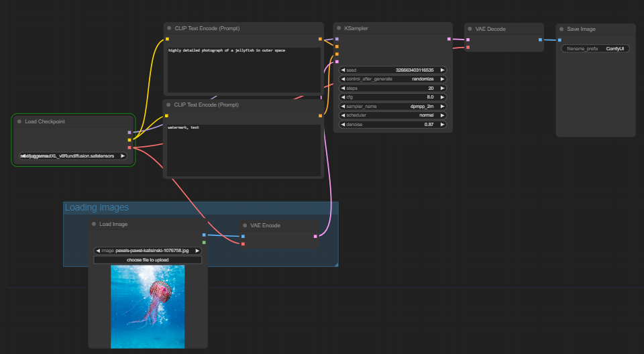
Task: Raise denoise with its right arrow
Action: click(442, 125)
